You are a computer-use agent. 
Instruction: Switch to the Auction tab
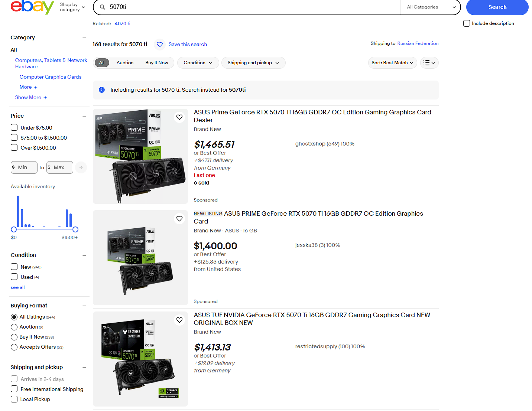[125, 63]
